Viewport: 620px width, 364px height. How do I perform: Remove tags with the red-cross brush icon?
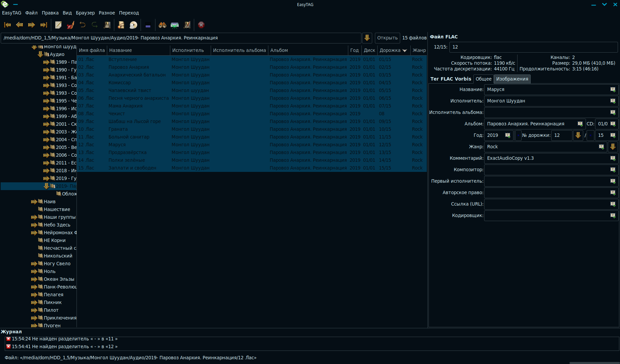pos(70,25)
